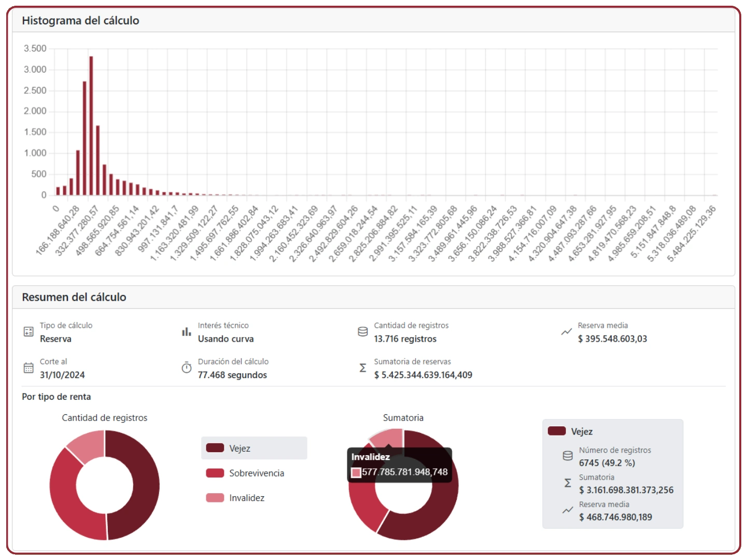Click the Vejez color swatch in the legend
This screenshot has height=560, width=747.
coord(215,448)
